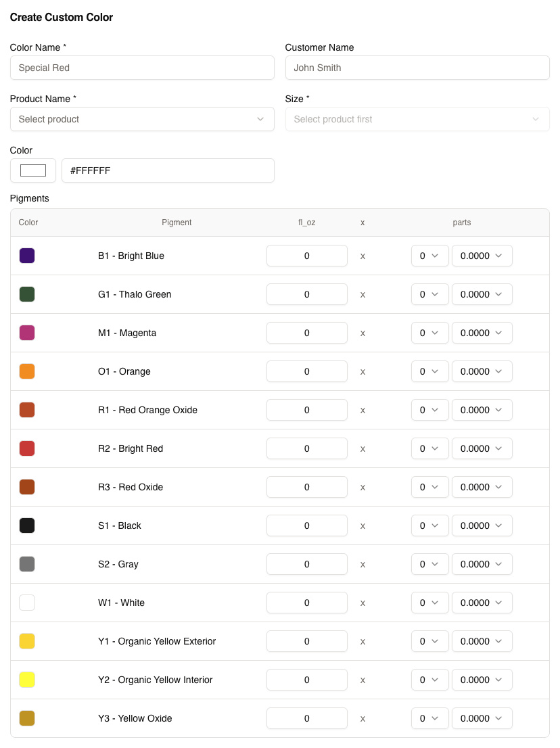Click the M1 Magenta color swatch

point(27,333)
